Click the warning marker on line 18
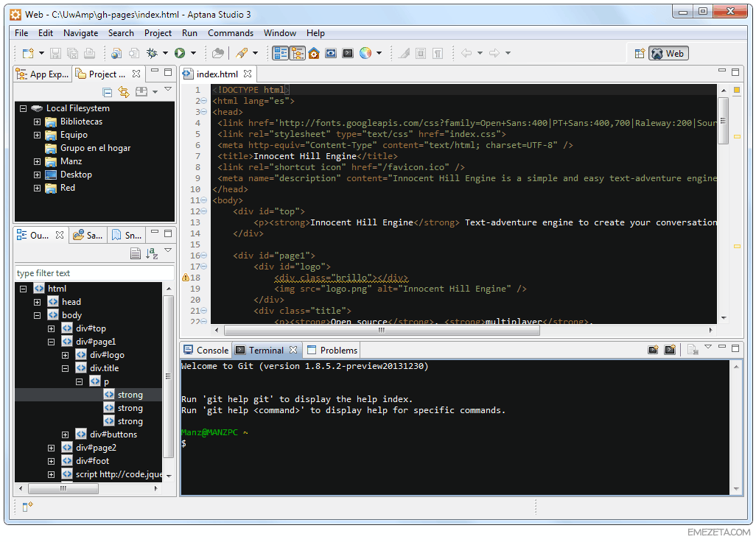Screen dimensions: 756x542 (x=186, y=278)
